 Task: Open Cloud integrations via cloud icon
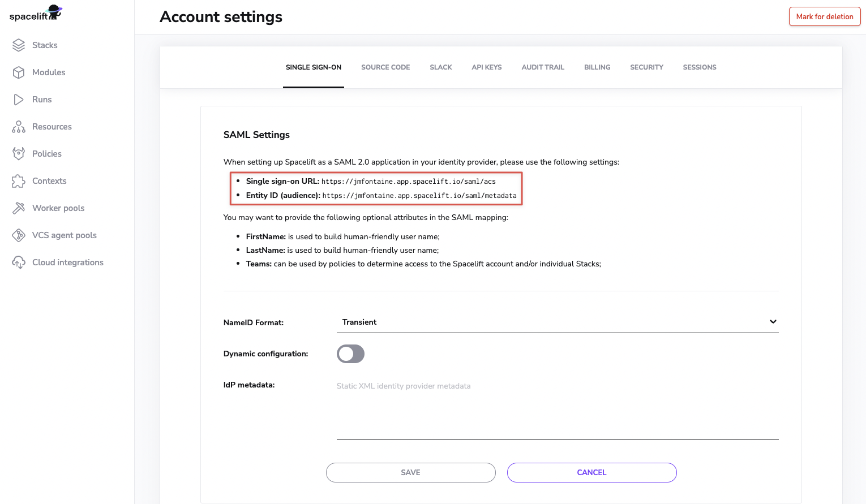(19, 262)
